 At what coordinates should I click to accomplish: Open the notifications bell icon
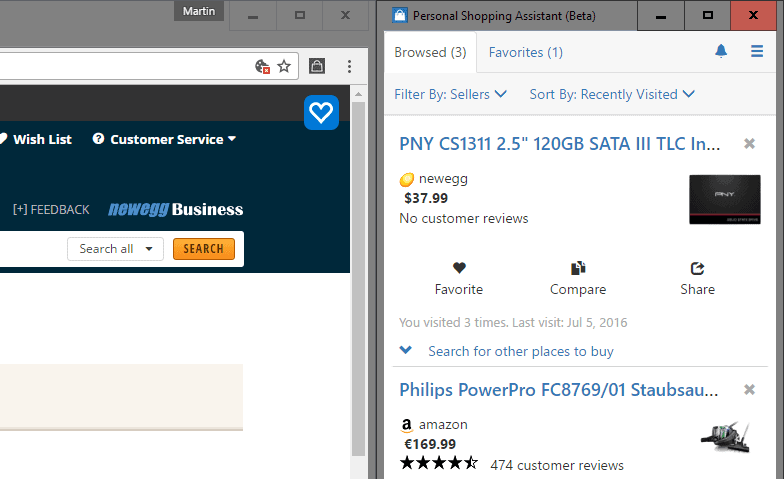pos(721,52)
